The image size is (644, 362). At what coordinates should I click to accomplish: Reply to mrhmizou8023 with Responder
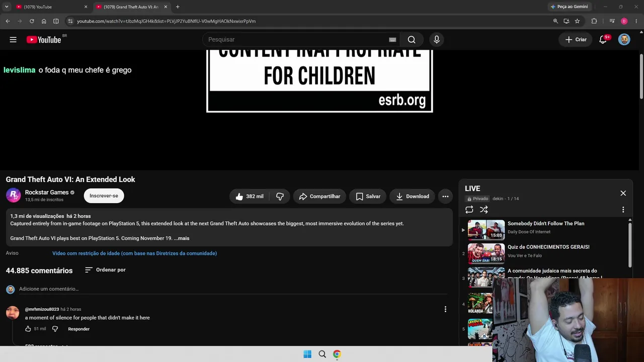click(x=78, y=329)
